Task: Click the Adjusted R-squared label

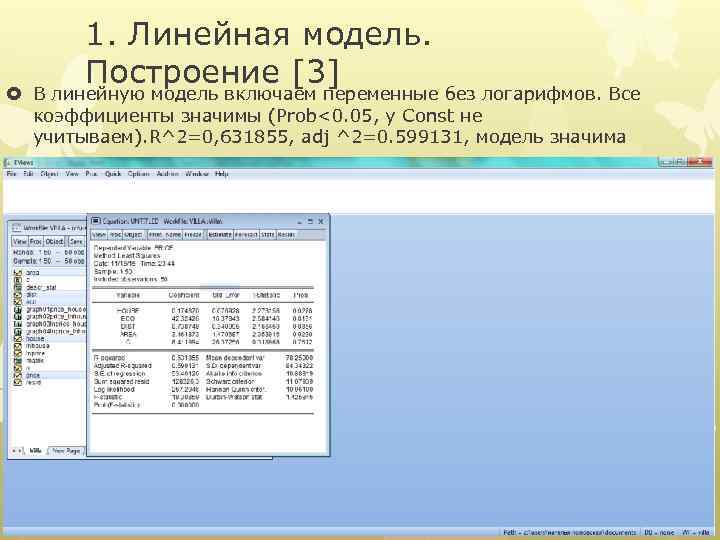Action: tap(122, 366)
